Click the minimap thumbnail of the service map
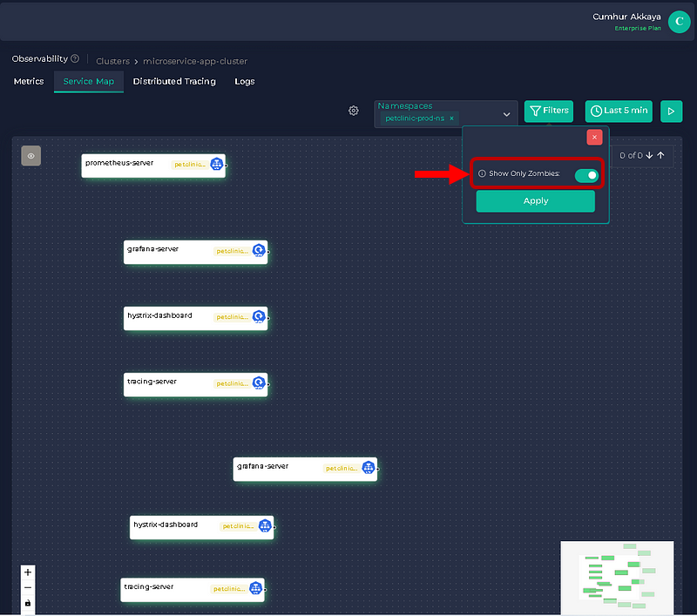The height and width of the screenshot is (616, 697). click(618, 576)
